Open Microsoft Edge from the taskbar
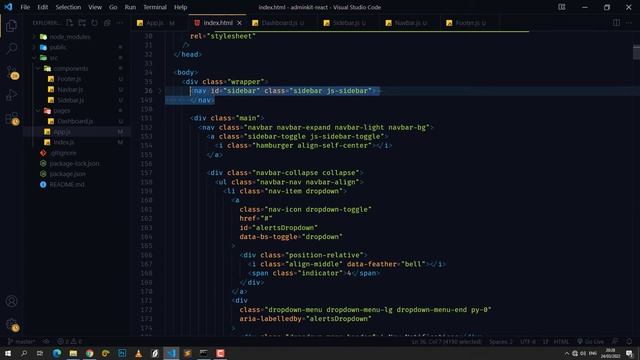Viewport: 640px width, 360px height. [57, 353]
